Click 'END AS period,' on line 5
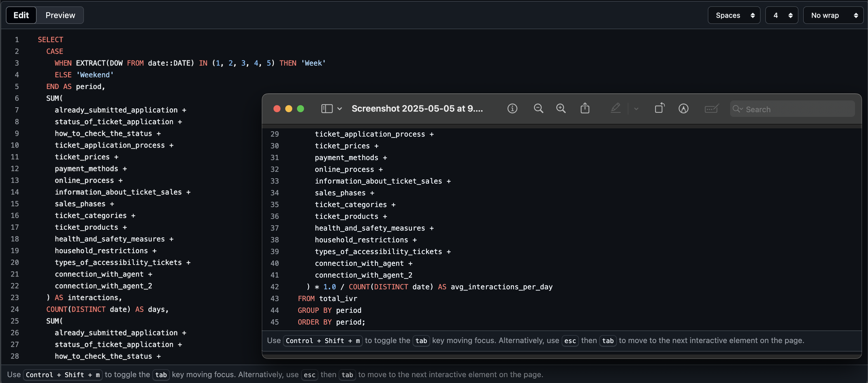The image size is (868, 383). coord(76,87)
